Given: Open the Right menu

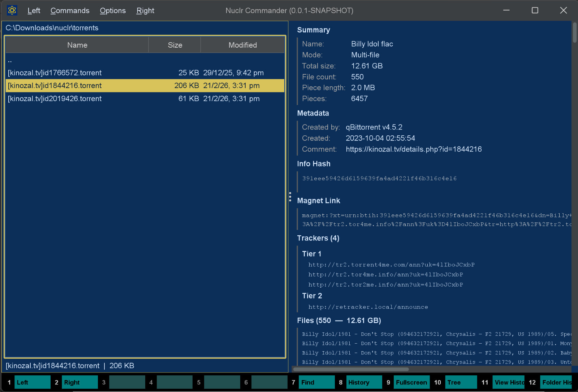Looking at the screenshot, I should coord(145,10).
